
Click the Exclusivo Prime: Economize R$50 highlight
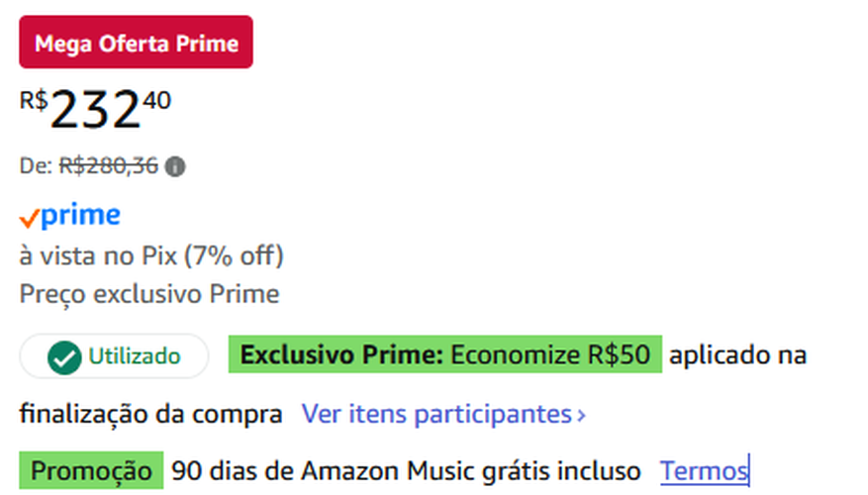[444, 354]
